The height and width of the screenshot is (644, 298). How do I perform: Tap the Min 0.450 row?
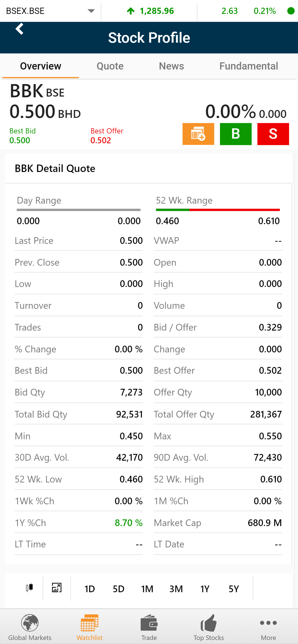[79, 436]
